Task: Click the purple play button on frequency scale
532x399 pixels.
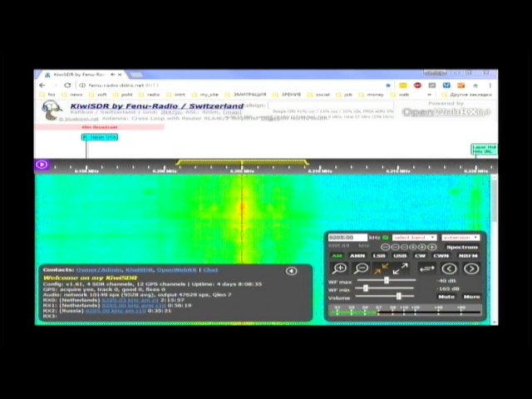Action: click(42, 165)
